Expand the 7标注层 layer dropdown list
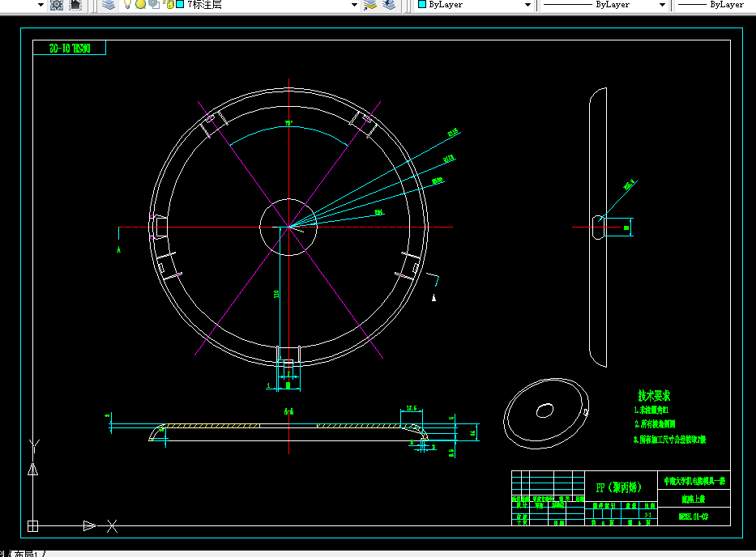Screen dimensions: 756x557 click(x=354, y=5)
